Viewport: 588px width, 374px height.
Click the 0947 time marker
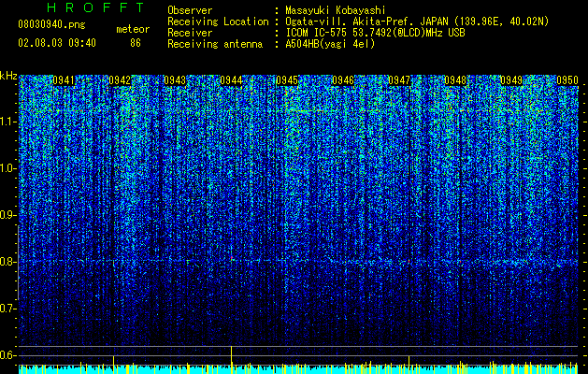tap(399, 80)
